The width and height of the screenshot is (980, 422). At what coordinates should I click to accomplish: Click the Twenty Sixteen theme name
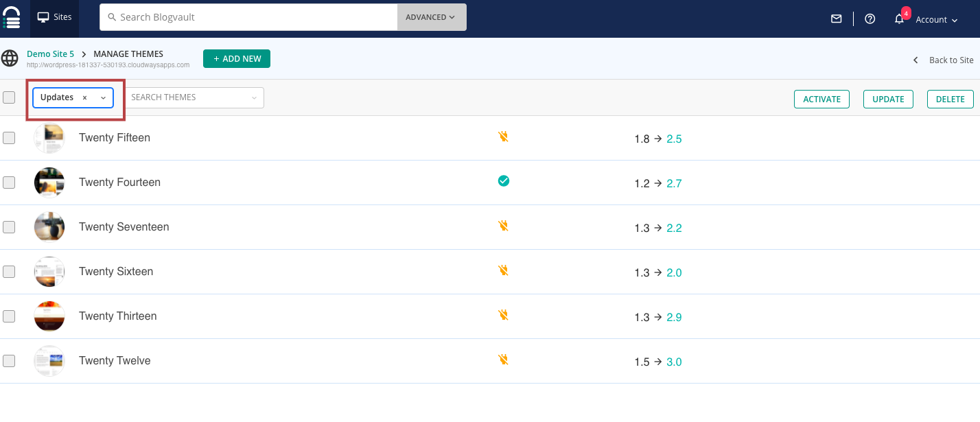pos(116,272)
